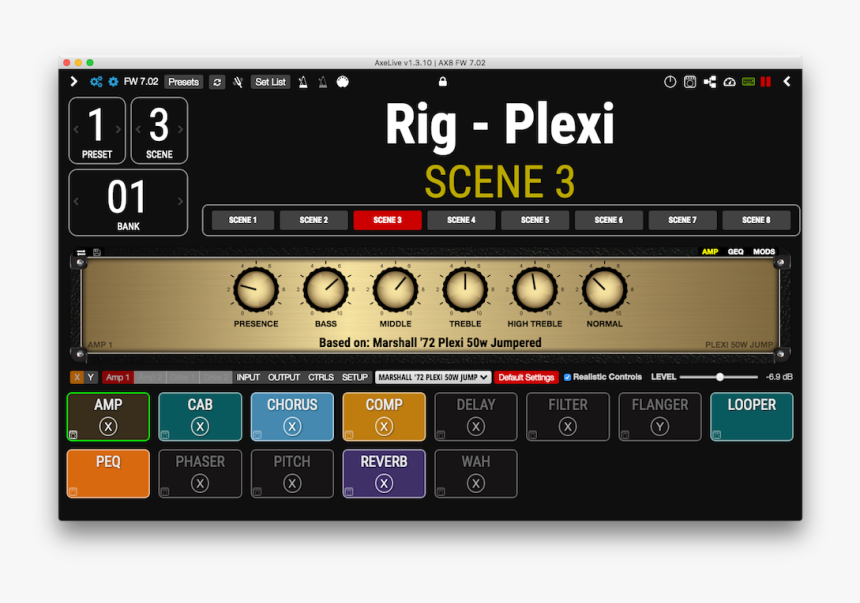
Task: Expand the left side panel arrow
Action: click(73, 82)
